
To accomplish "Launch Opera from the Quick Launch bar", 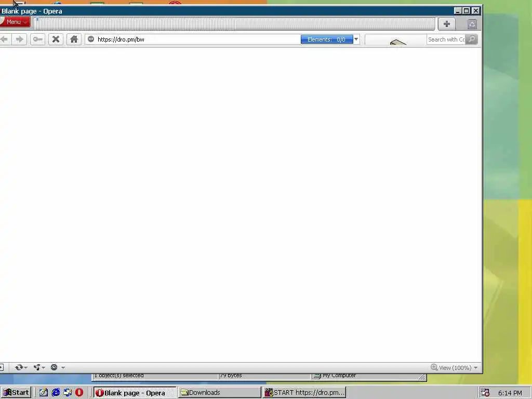I will click(x=79, y=393).
